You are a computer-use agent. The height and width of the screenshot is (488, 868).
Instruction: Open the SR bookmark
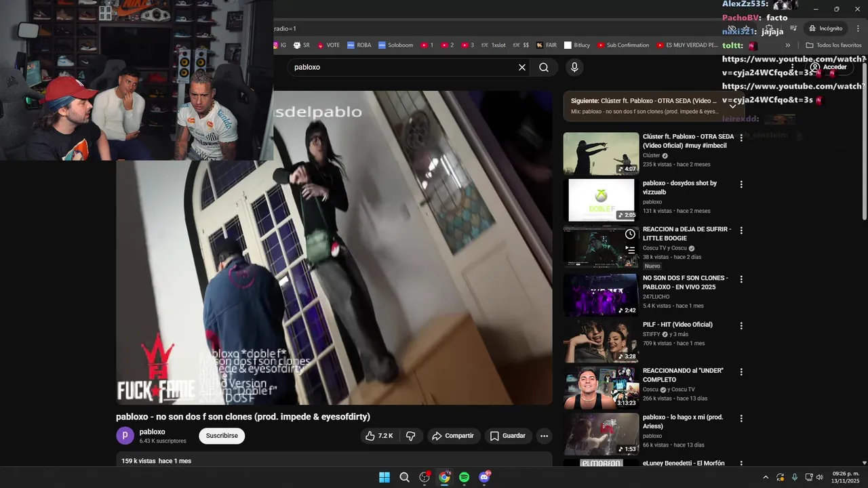click(x=301, y=45)
